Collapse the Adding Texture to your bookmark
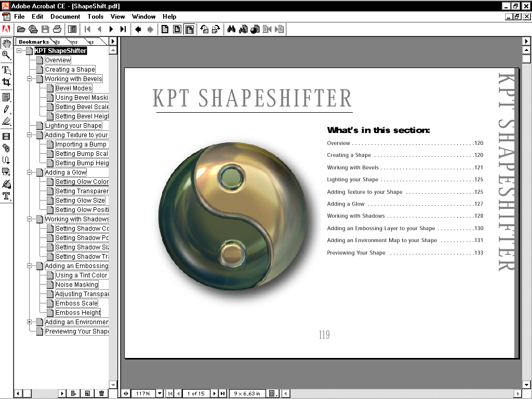This screenshot has width=532, height=399. [30, 135]
